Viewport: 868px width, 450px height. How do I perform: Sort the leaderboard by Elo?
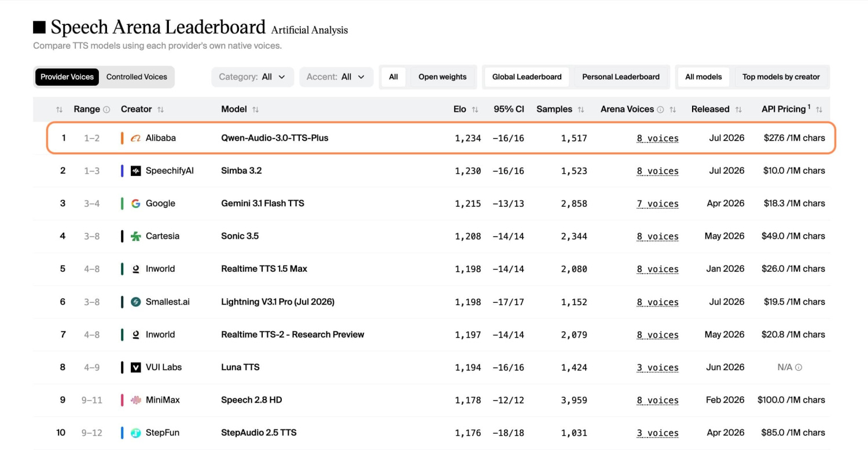475,109
